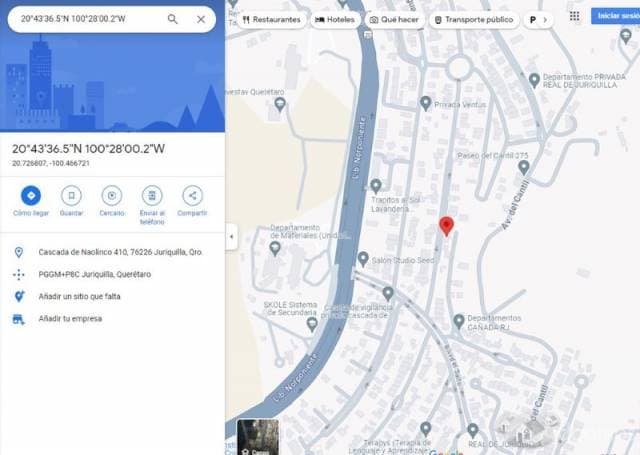Click the search magnifier icon
This screenshot has width=640, height=455.
[x=173, y=19]
